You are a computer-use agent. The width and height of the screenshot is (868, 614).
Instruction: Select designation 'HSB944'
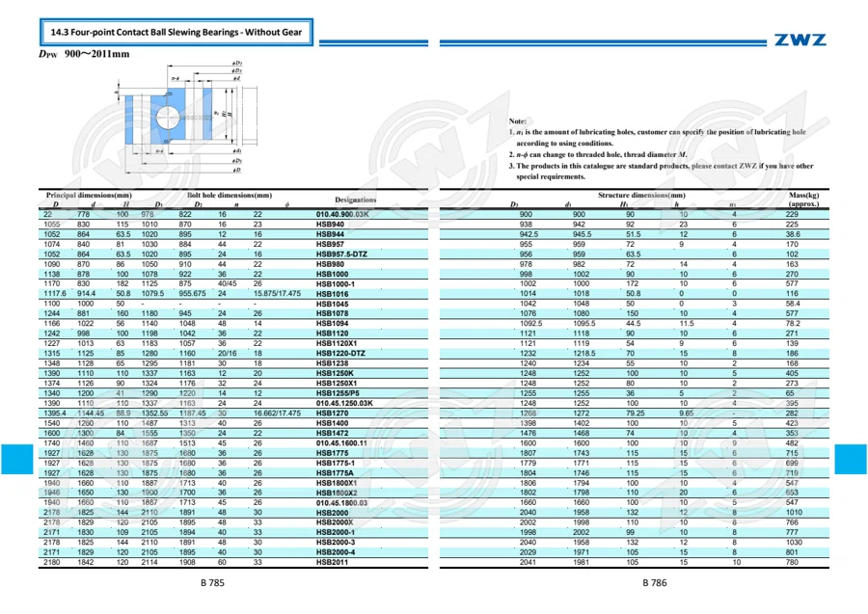tap(330, 234)
